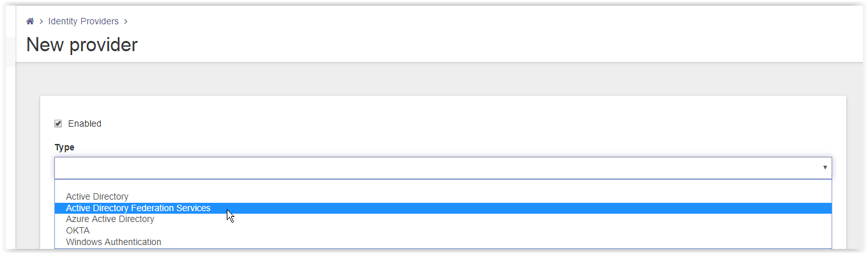Choose Active Directory Federation Services option
Viewport: 868px width, 254px height.
pos(443,208)
